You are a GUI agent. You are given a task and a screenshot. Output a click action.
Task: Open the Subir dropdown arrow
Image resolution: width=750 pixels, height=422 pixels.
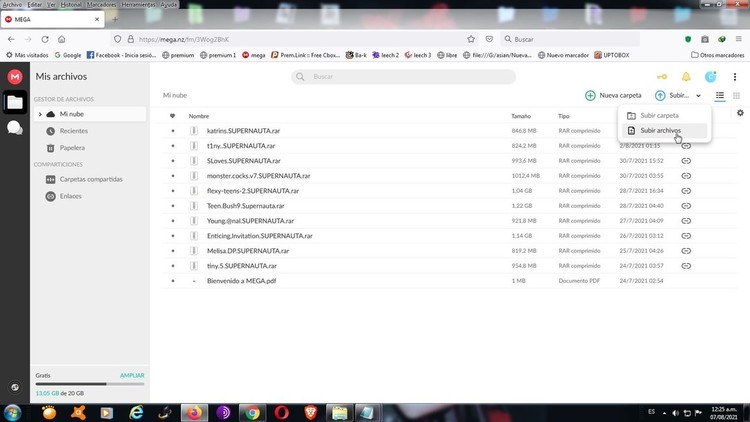[x=698, y=96]
